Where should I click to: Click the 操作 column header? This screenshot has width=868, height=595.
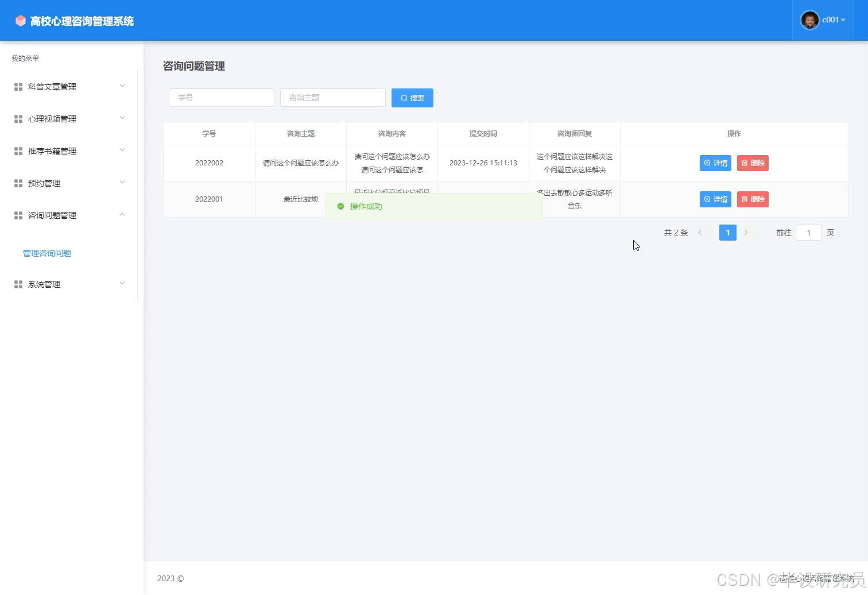(x=734, y=133)
